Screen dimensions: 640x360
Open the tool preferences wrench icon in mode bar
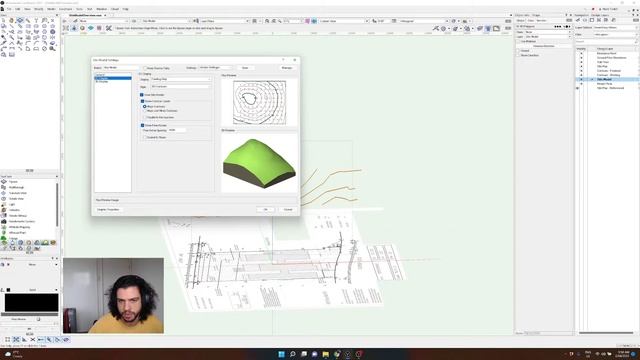[109, 28]
